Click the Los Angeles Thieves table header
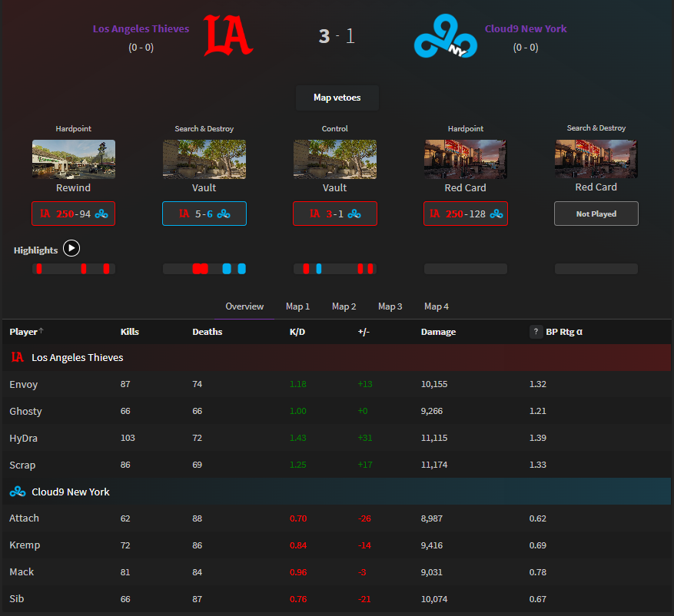This screenshot has width=674, height=616. (x=337, y=357)
